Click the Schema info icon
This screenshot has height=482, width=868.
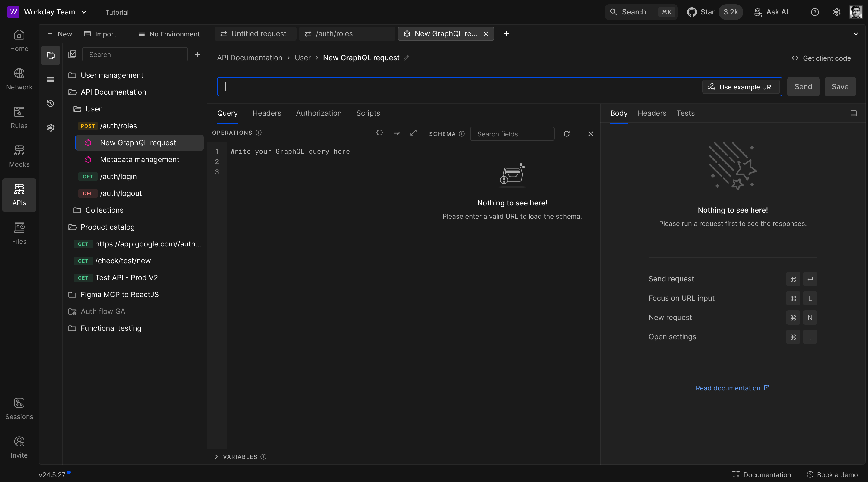click(462, 134)
